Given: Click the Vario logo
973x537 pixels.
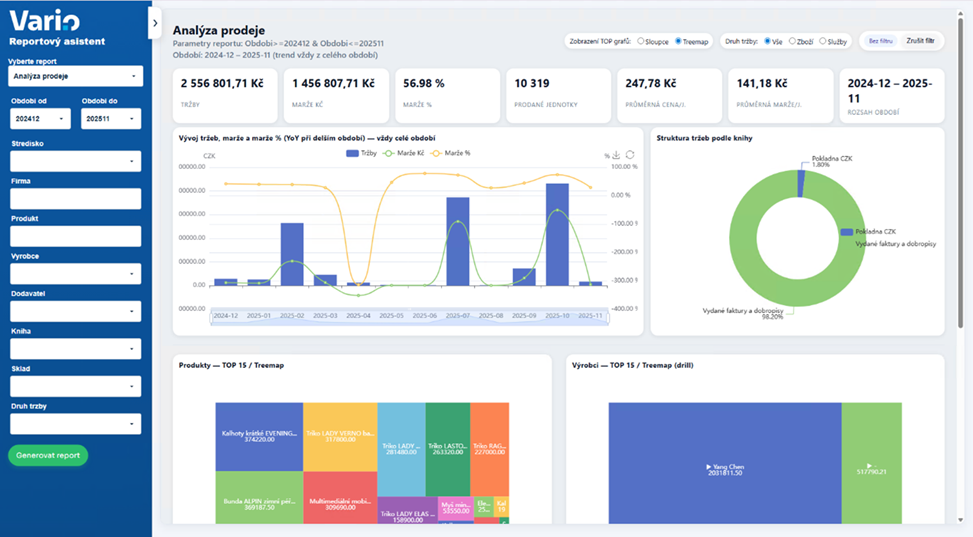Looking at the screenshot, I should click(x=45, y=20).
